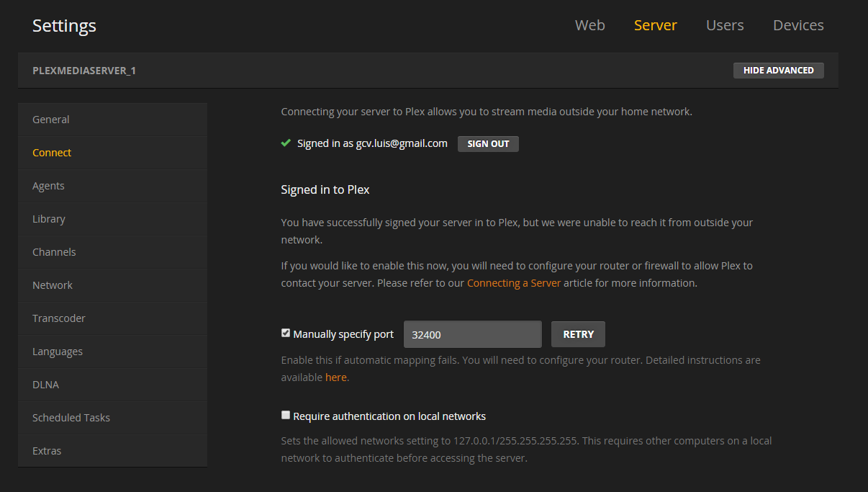Screen dimensions: 868x492
Task: Open Scheduled Tasks settings
Action: tap(71, 418)
